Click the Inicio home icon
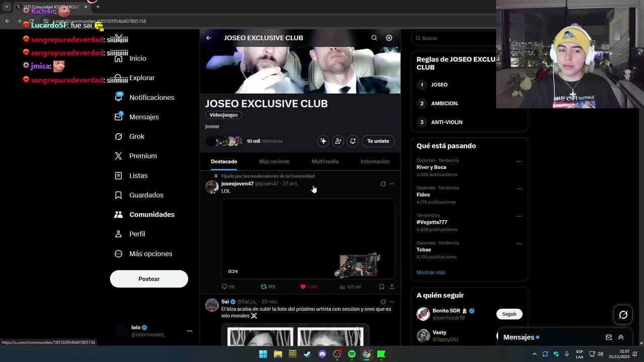Viewport: 644px width, 362px height. click(x=118, y=58)
